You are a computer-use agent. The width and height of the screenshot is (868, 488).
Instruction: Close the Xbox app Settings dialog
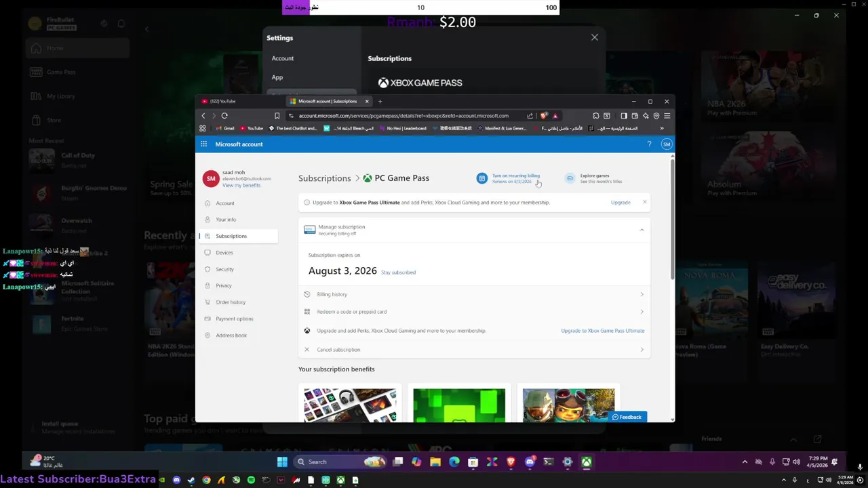coord(595,37)
